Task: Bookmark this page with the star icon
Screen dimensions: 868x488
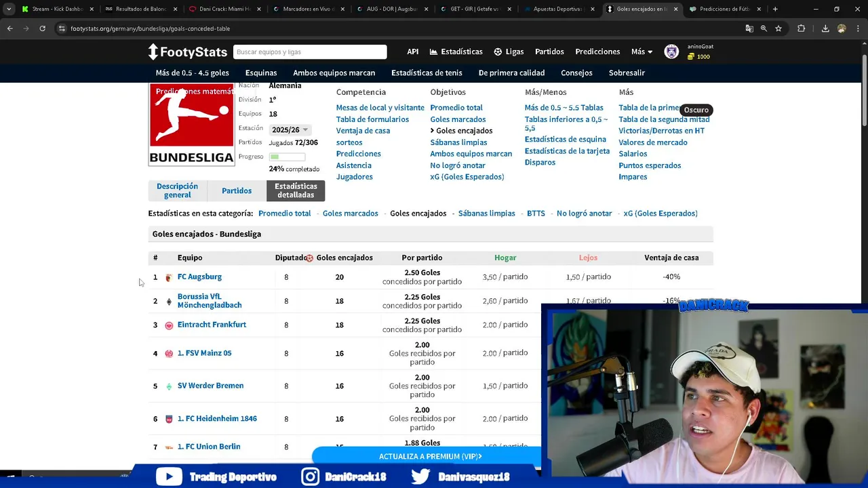Action: [x=778, y=28]
